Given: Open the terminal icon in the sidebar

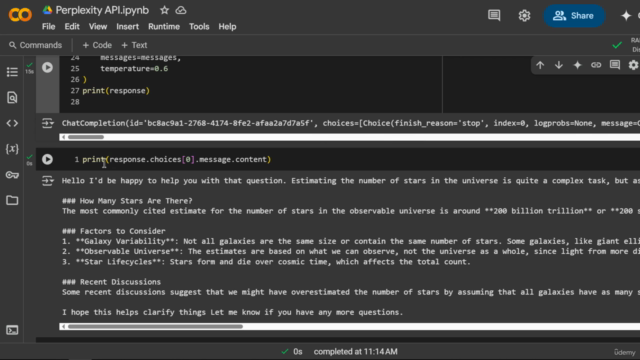Looking at the screenshot, I should click(12, 330).
